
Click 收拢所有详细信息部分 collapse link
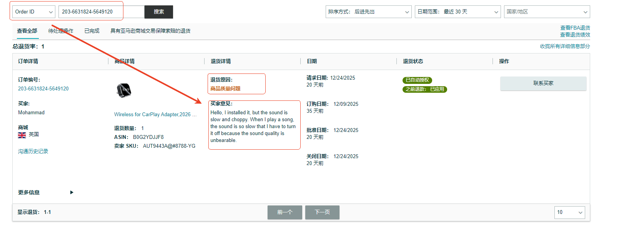click(x=565, y=46)
